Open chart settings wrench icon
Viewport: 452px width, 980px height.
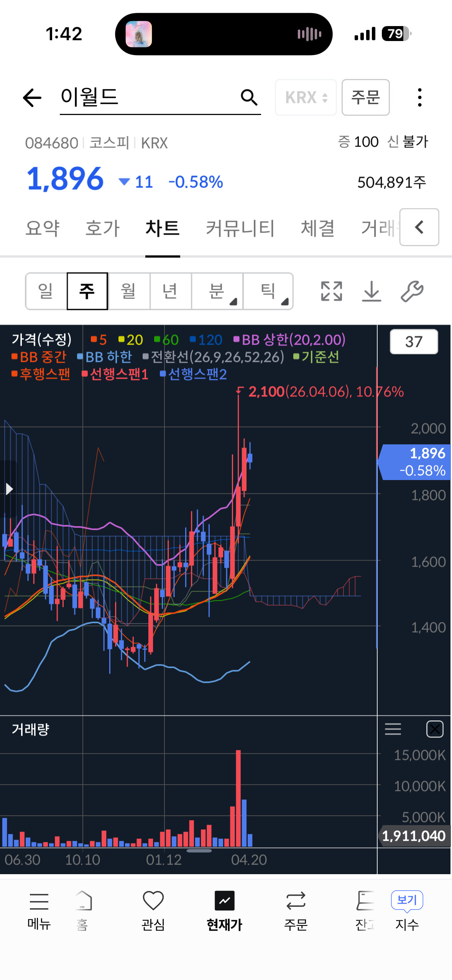[412, 291]
